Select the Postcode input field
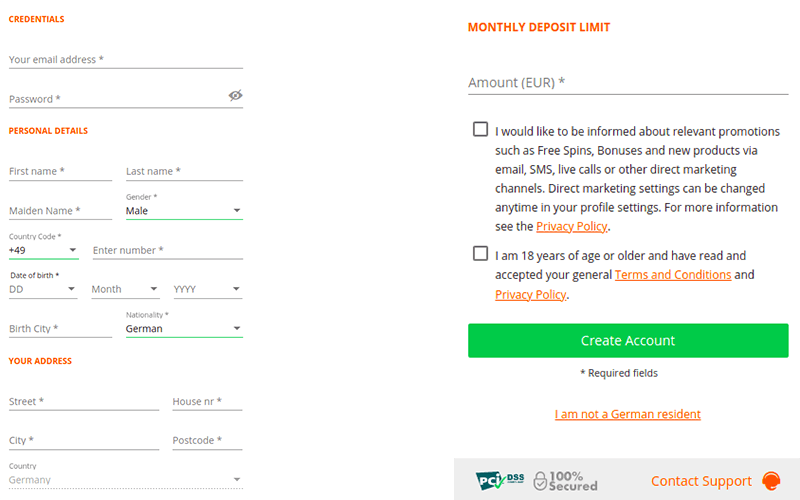This screenshot has height=500, width=800. point(208,441)
